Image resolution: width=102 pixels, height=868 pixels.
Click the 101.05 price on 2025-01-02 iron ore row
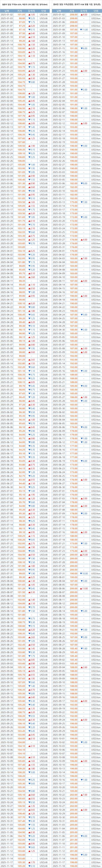[21, 15]
